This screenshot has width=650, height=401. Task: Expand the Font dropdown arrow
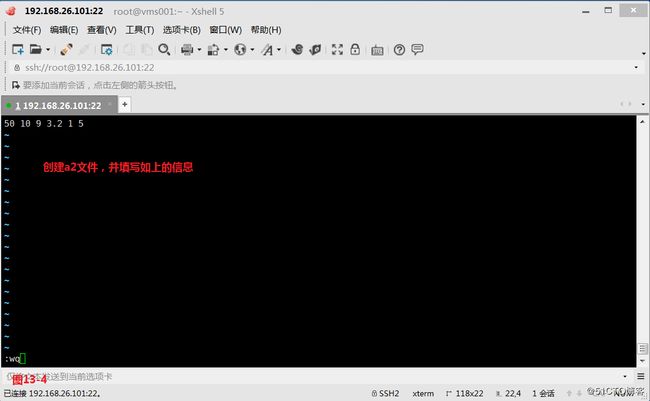[279, 50]
